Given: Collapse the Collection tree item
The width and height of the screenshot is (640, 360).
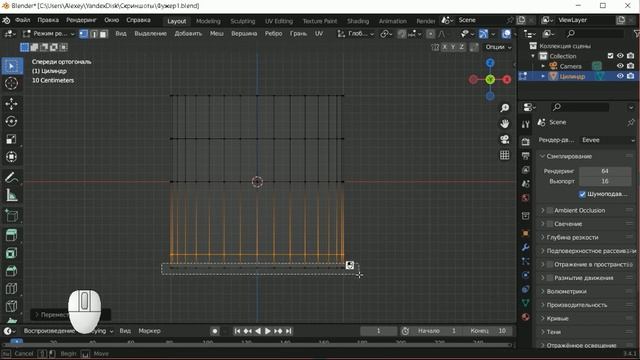Looking at the screenshot, I should [533, 56].
